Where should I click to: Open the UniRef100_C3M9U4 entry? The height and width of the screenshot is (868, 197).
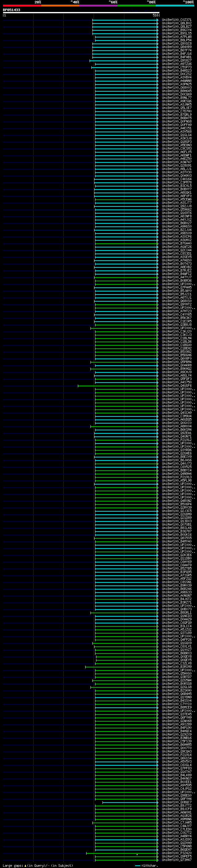click(x=176, y=416)
